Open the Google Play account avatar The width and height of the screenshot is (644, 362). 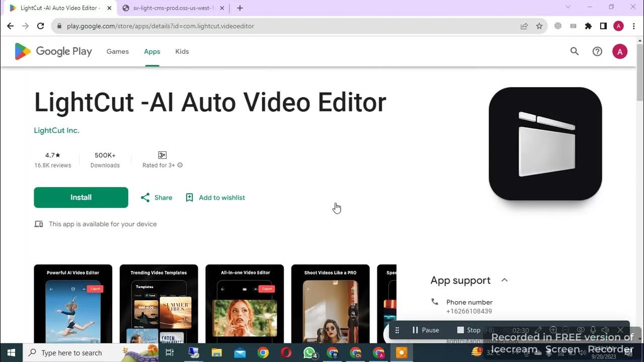tap(620, 51)
